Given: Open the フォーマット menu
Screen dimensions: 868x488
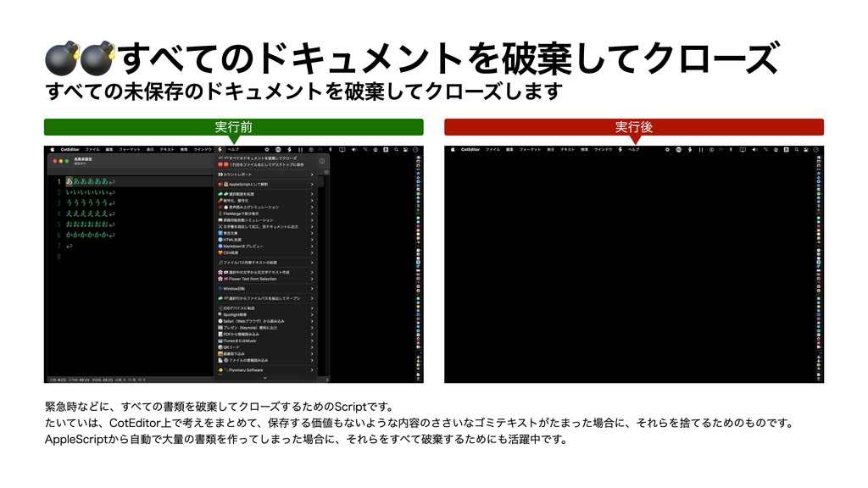Looking at the screenshot, I should click(129, 149).
